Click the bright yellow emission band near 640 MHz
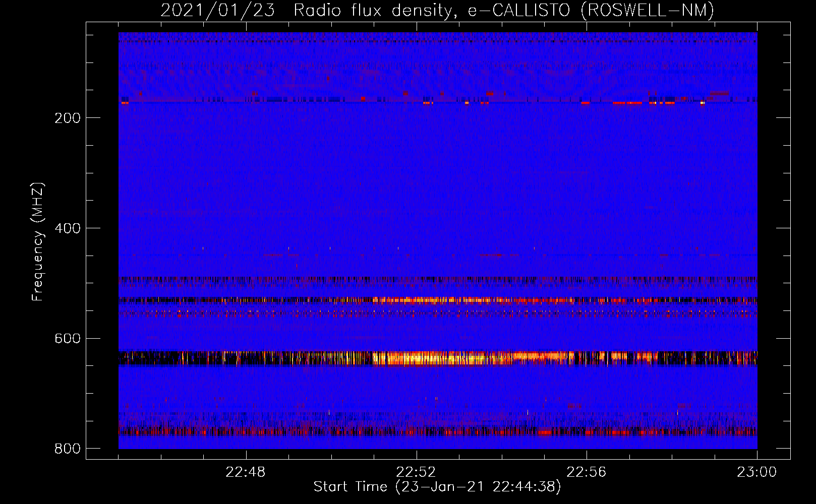The image size is (816, 504). click(438, 358)
